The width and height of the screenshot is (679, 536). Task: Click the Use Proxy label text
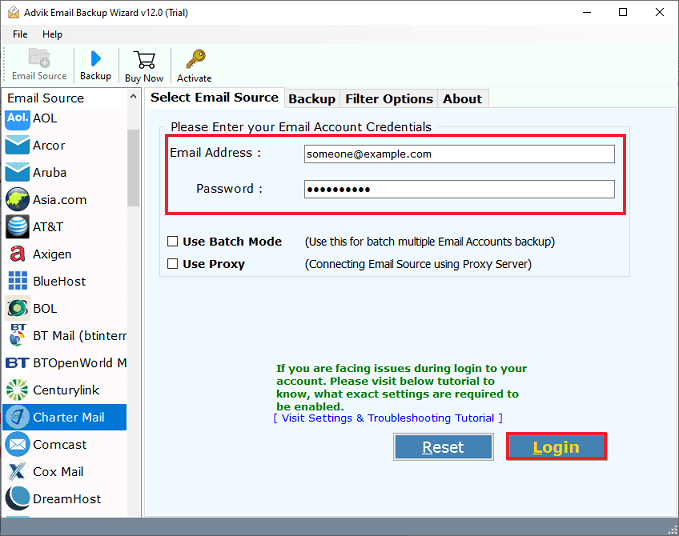(x=213, y=264)
